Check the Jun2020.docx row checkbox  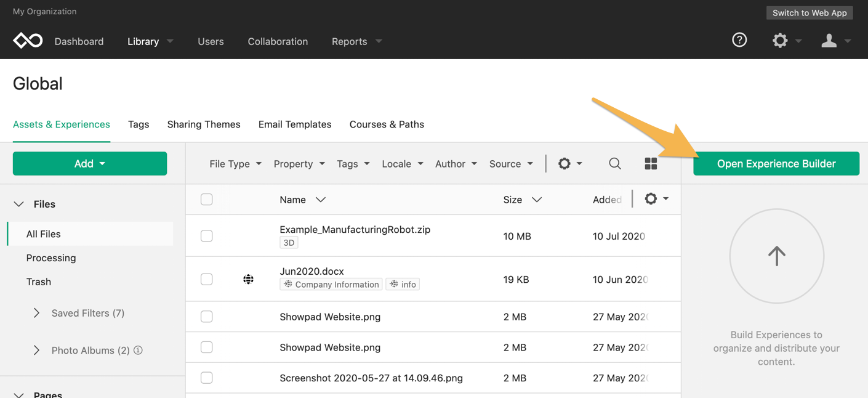(207, 279)
